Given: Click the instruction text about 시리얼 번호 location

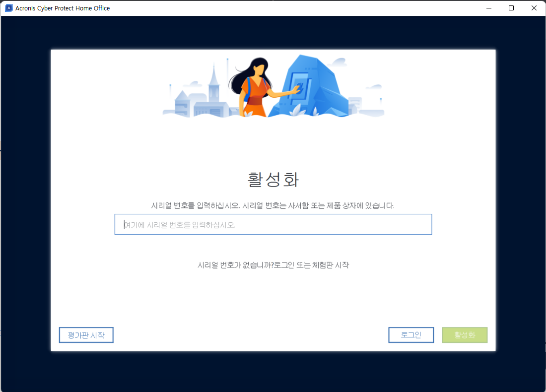Looking at the screenshot, I should pos(273,205).
